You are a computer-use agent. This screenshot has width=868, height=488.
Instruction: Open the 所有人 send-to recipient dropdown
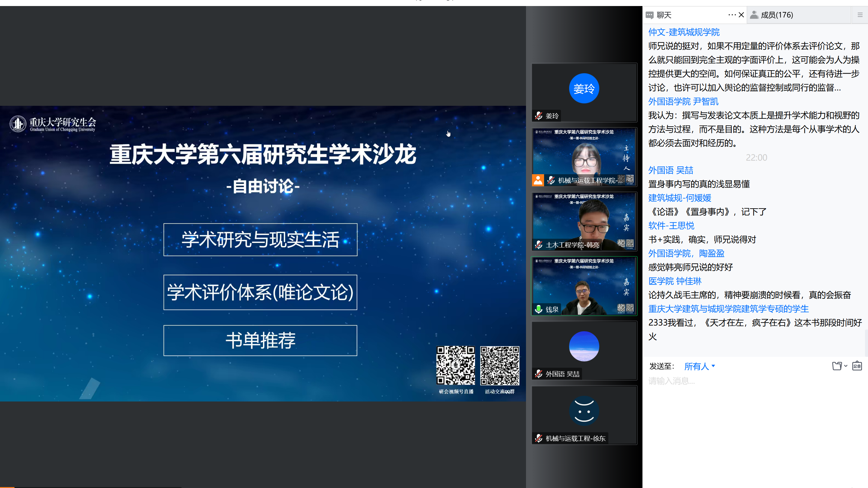(699, 366)
